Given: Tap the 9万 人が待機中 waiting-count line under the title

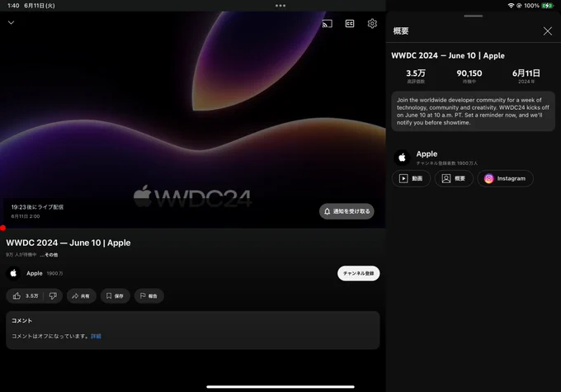Looking at the screenshot, I should pyautogui.click(x=21, y=255).
